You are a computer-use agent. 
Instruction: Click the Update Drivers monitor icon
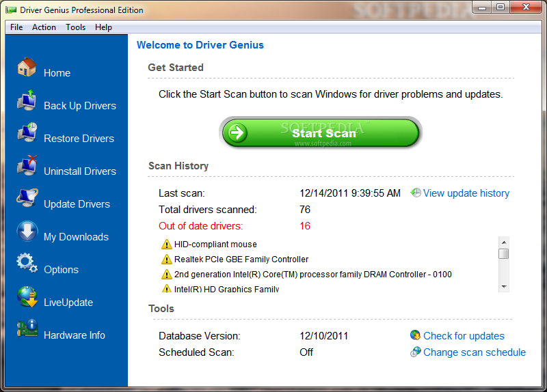(x=27, y=198)
